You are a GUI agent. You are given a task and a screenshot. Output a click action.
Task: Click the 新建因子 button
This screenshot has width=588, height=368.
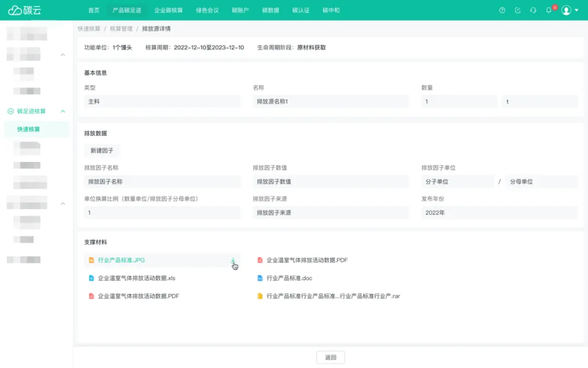(102, 150)
